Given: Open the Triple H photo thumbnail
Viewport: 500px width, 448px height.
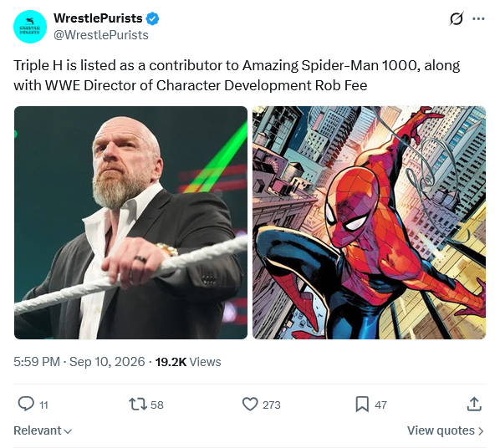Looking at the screenshot, I should tap(130, 222).
